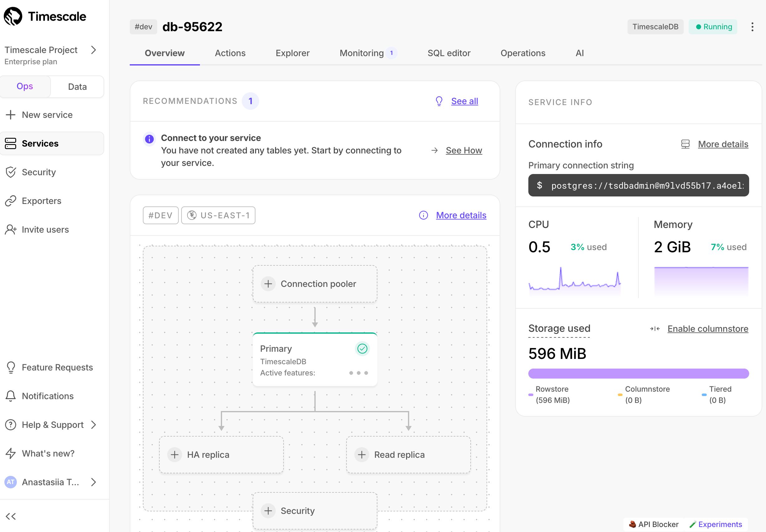Screen dimensions: 766x532
Task: Click the Exporters link icon
Action: [11, 201]
